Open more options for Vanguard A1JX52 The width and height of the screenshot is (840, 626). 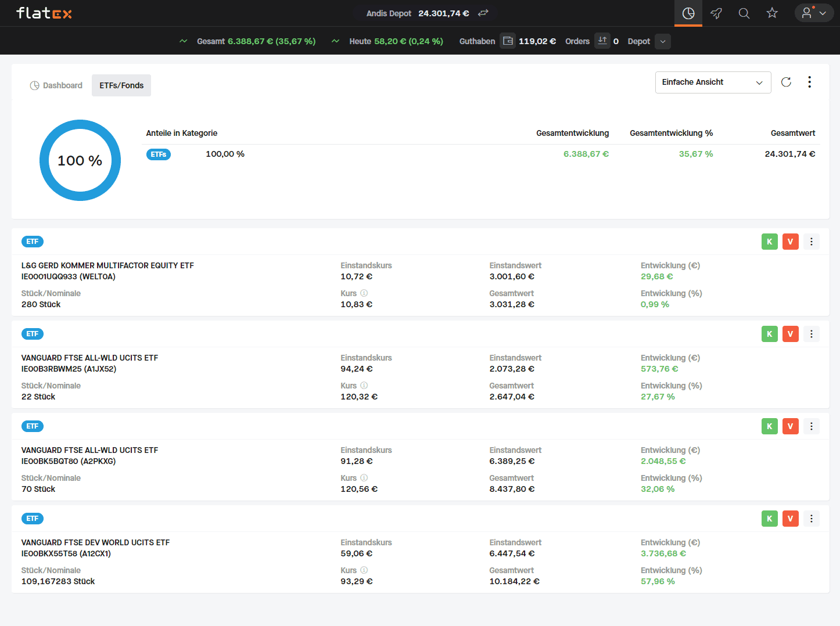click(812, 334)
